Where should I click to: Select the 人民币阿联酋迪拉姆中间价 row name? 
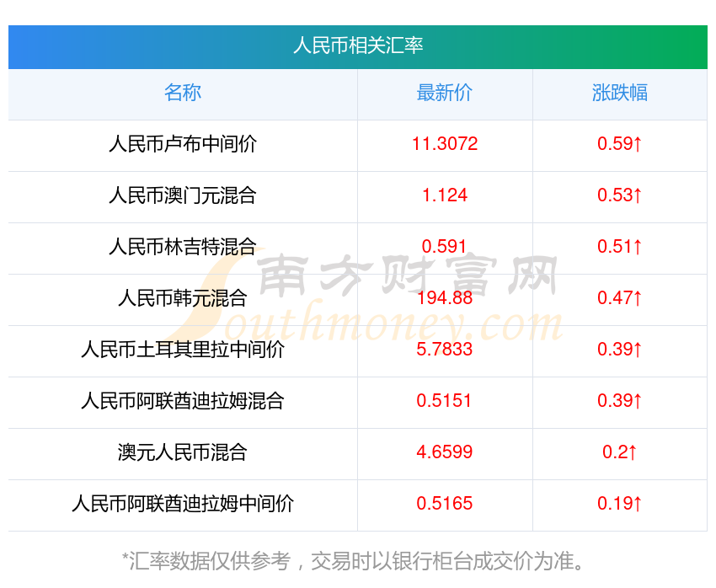pyautogui.click(x=183, y=504)
